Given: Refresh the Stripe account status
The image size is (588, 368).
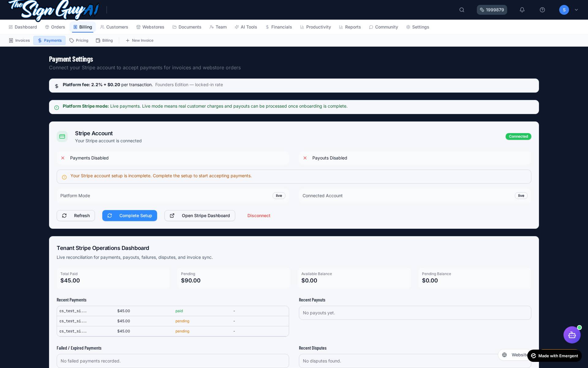Looking at the screenshot, I should tap(76, 216).
